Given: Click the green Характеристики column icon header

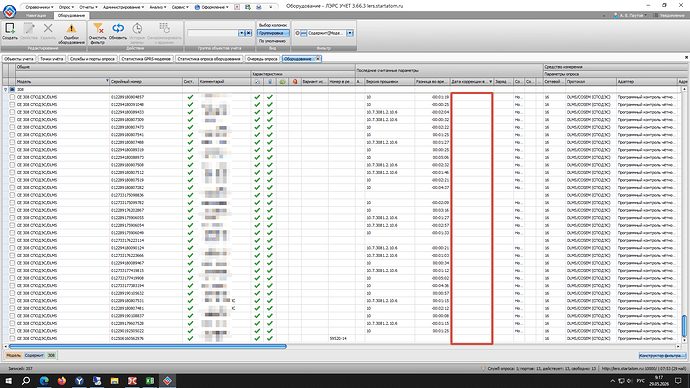Looking at the screenshot, I should point(282,82).
